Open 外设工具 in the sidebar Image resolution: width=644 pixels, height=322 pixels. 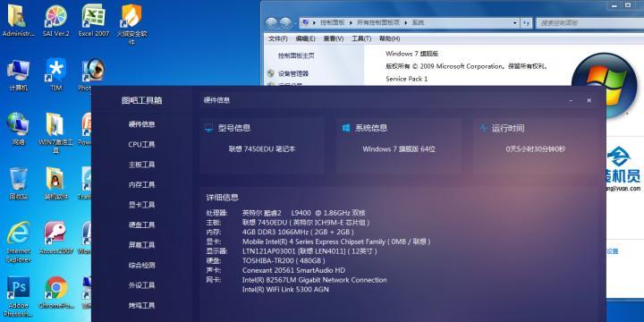point(141,285)
